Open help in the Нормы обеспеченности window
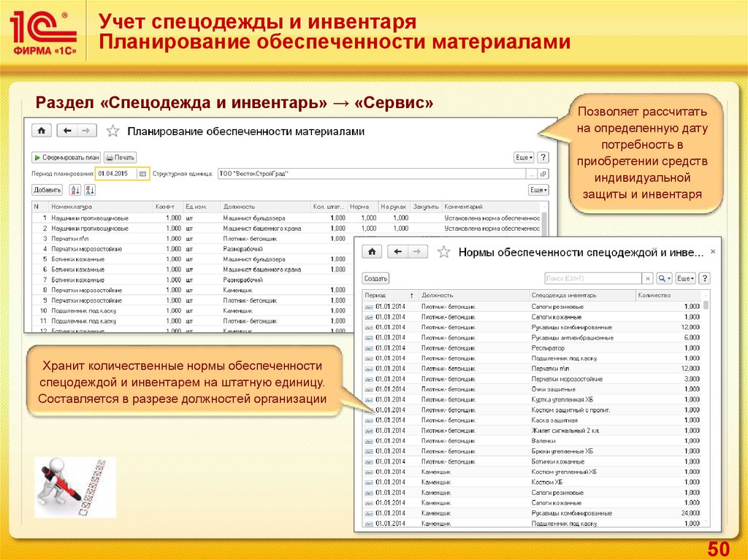This screenshot has width=748, height=560. click(704, 279)
